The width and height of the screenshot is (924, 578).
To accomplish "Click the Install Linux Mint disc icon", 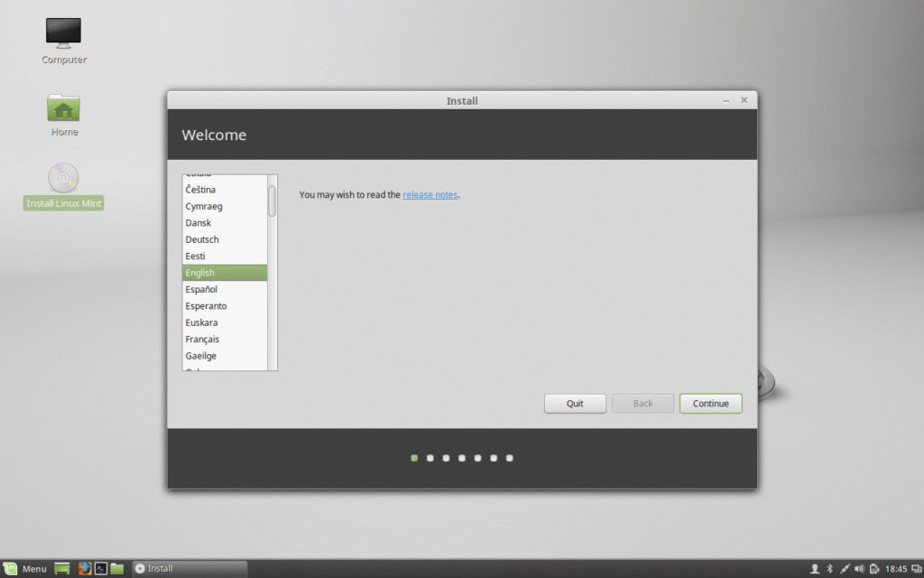I will point(63,179).
